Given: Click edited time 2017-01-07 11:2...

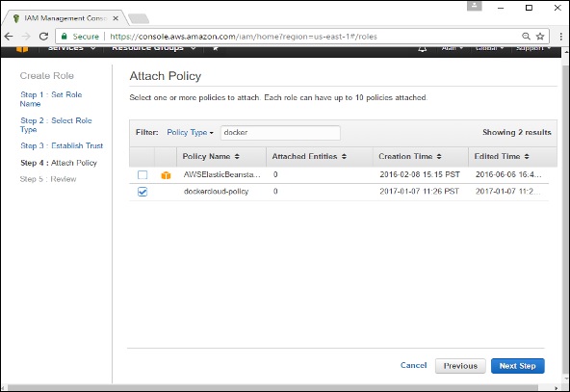Looking at the screenshot, I should pyautogui.click(x=507, y=192).
